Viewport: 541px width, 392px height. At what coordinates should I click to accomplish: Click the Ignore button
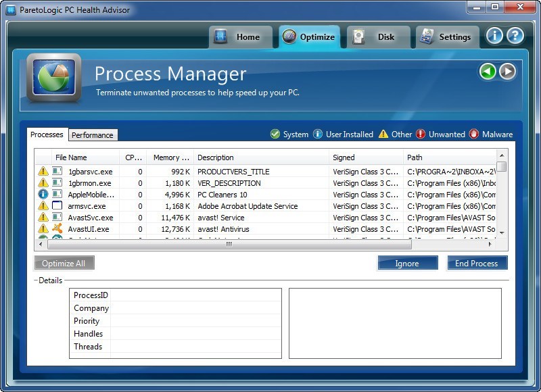point(408,263)
